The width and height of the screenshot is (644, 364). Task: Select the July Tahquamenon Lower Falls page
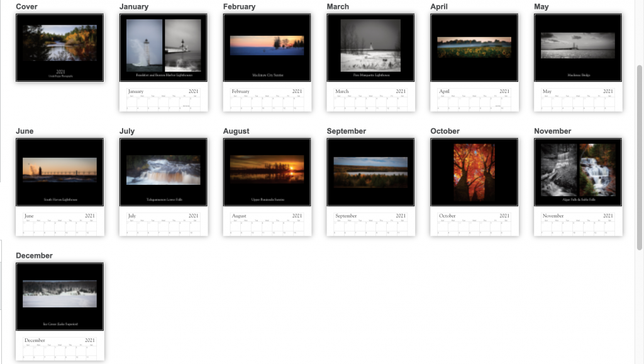tap(163, 172)
